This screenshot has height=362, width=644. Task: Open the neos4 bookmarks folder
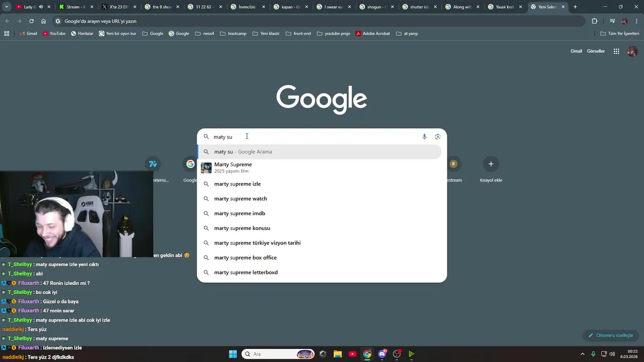(204, 34)
